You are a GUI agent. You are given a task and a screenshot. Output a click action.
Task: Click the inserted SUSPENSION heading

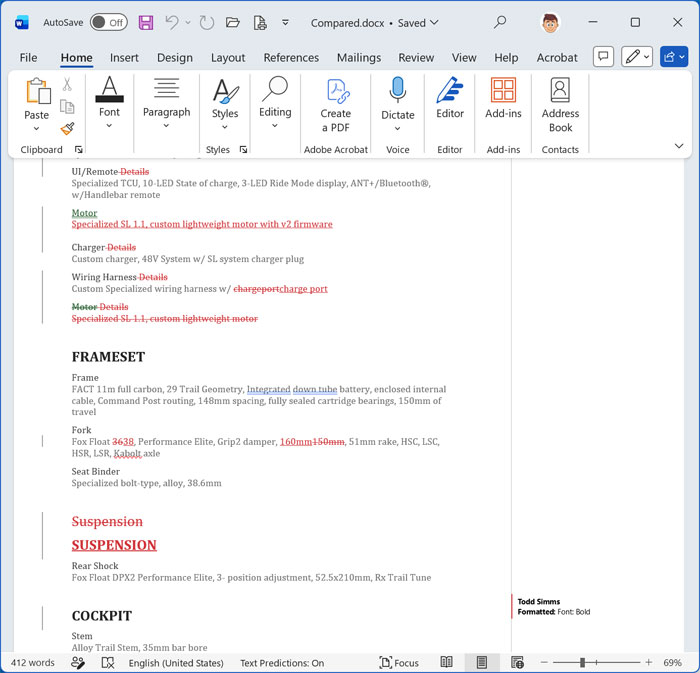[x=114, y=545]
